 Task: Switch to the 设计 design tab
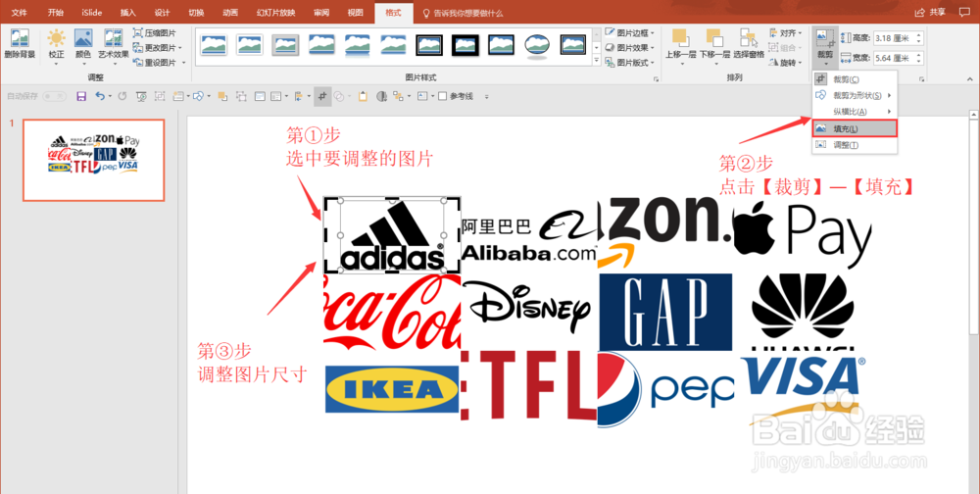coord(162,13)
